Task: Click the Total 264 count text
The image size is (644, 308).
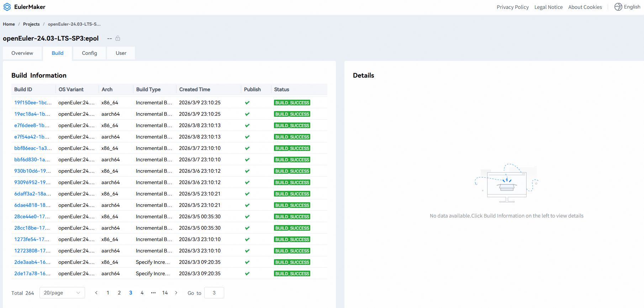Action: point(23,293)
